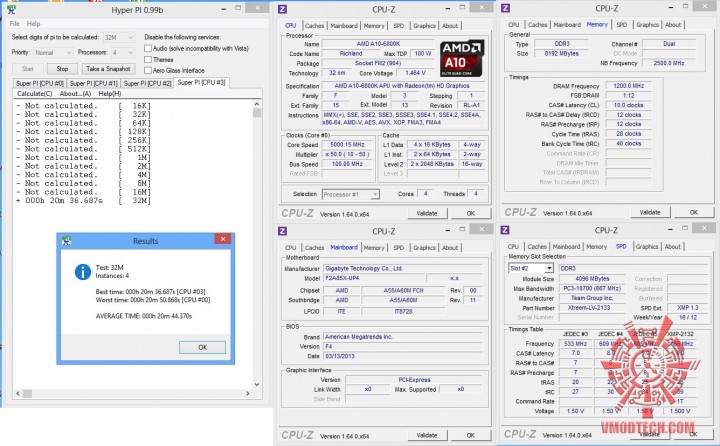This screenshot has width=720, height=446.
Task: Click the CPU-Z icon of the Mainboard window
Action: tap(282, 231)
